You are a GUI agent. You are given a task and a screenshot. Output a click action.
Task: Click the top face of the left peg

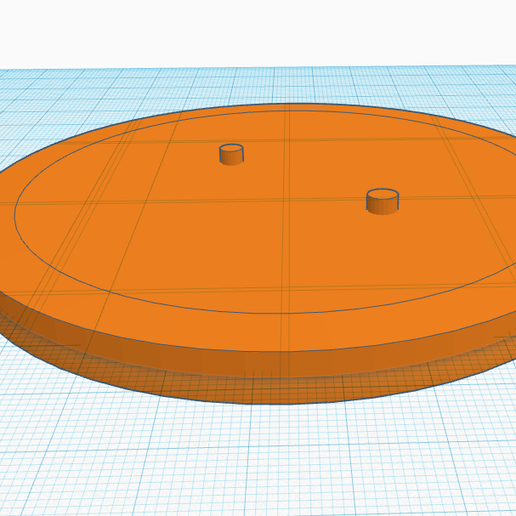[x=231, y=148]
